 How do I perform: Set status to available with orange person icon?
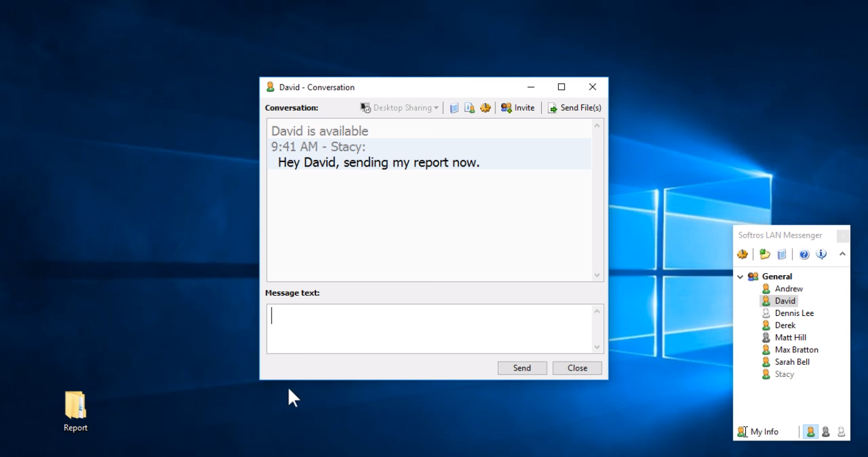click(x=811, y=432)
